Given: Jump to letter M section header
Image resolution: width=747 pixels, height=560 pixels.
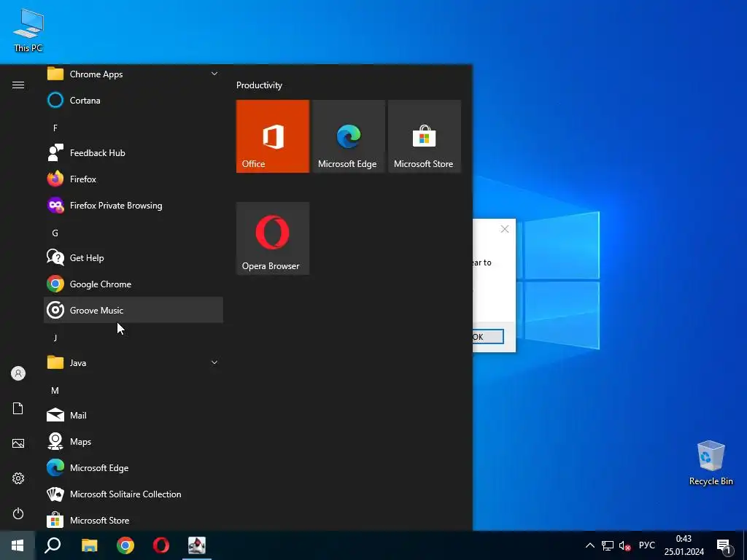Looking at the screenshot, I should (x=55, y=391).
